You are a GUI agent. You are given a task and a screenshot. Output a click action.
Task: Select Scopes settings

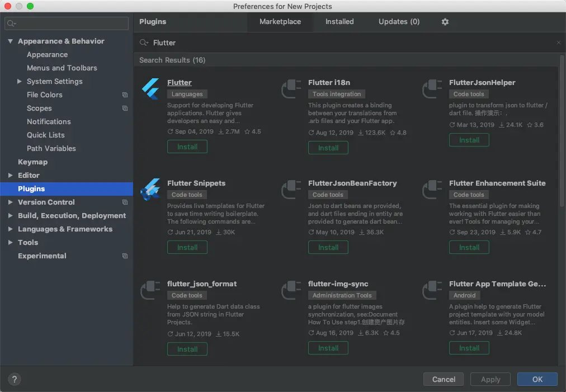tap(39, 108)
